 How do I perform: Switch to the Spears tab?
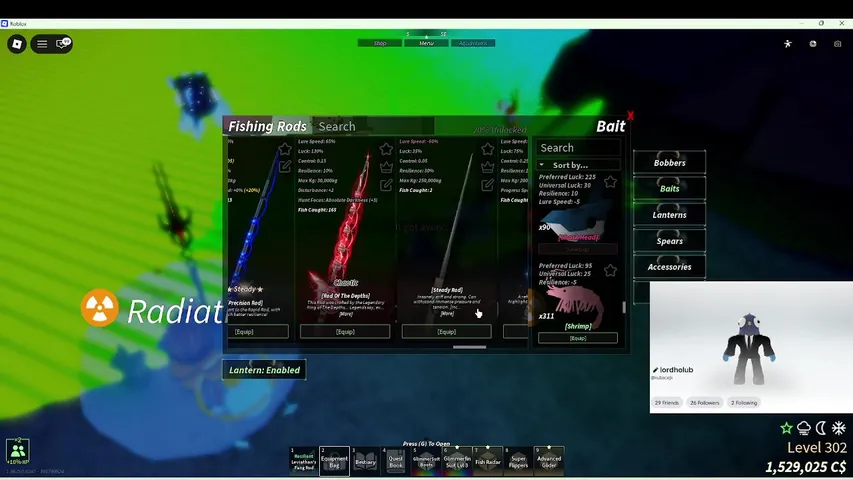click(x=670, y=241)
